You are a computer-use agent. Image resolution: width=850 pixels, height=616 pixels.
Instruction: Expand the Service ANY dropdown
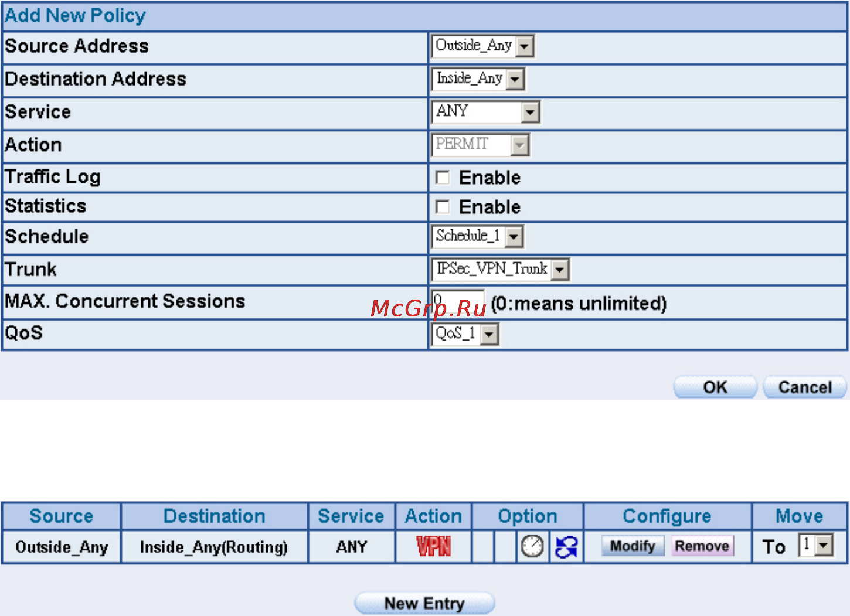(485, 111)
